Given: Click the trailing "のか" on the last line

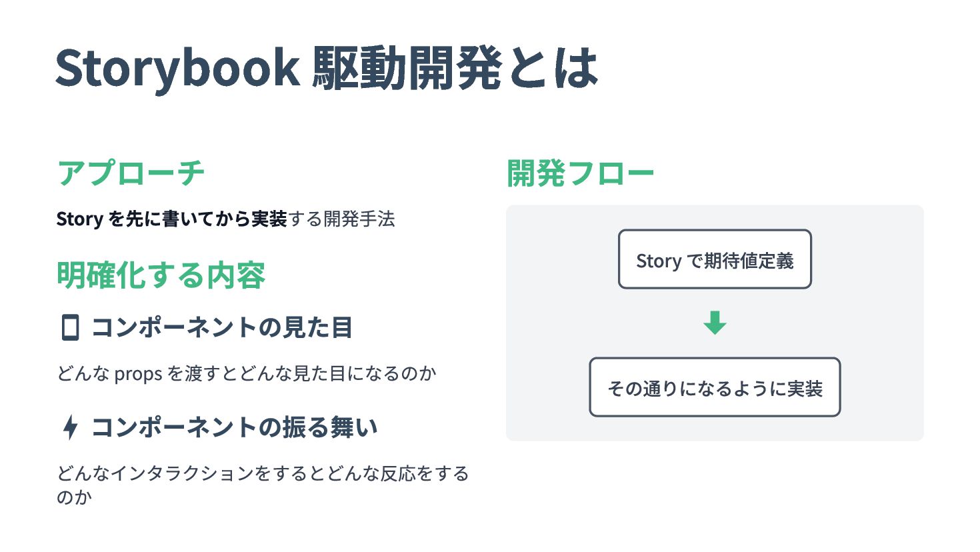Looking at the screenshot, I should pos(74,497).
